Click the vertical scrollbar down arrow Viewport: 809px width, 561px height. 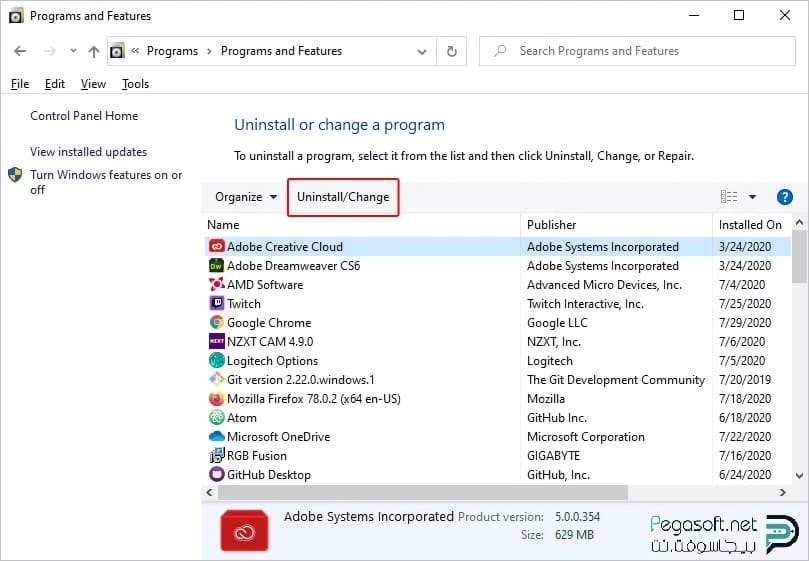pyautogui.click(x=799, y=476)
